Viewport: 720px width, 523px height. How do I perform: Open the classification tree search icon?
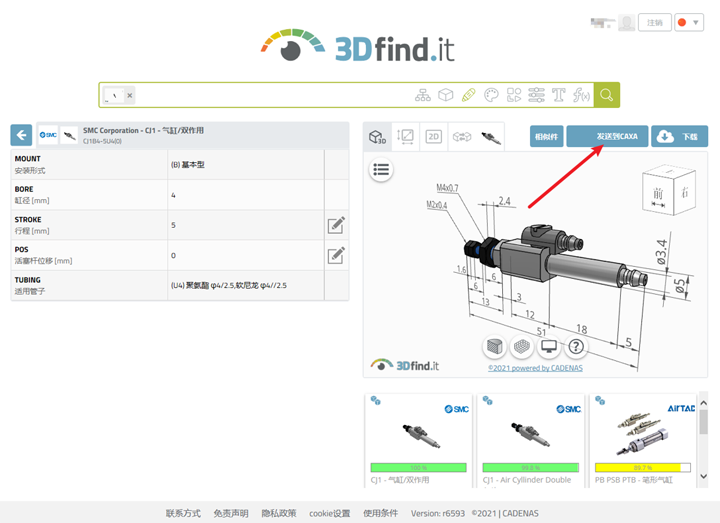point(422,95)
